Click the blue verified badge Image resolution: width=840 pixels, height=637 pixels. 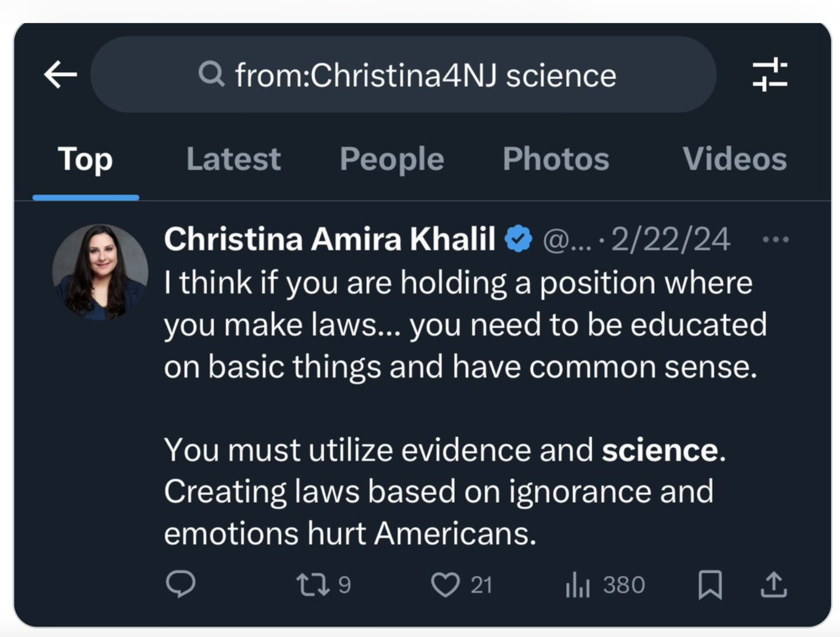[x=518, y=239]
